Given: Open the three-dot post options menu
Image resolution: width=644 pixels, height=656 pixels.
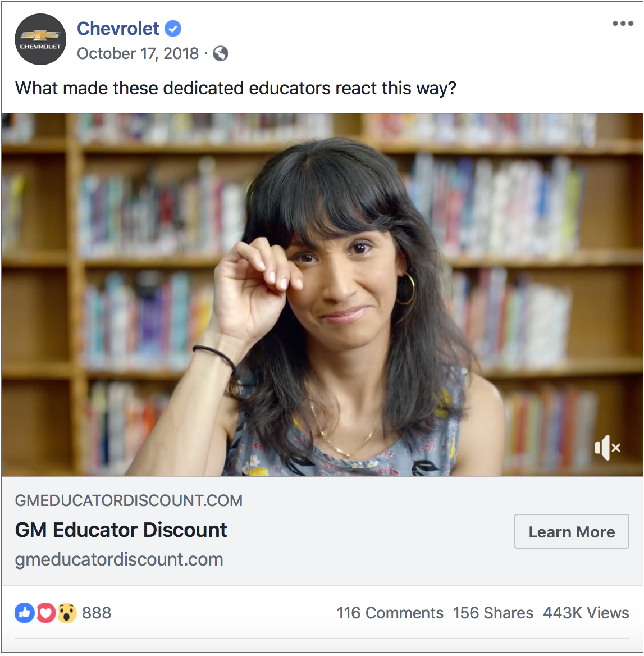Looking at the screenshot, I should pos(623,24).
